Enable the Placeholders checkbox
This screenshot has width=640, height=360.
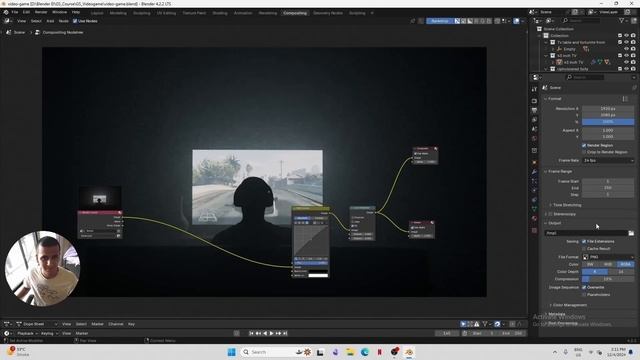tap(584, 294)
